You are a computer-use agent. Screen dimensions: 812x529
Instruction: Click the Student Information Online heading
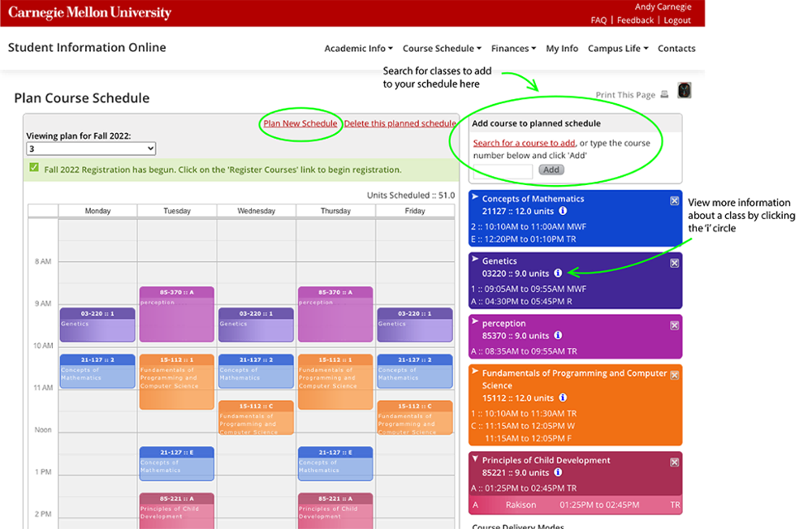click(x=87, y=47)
